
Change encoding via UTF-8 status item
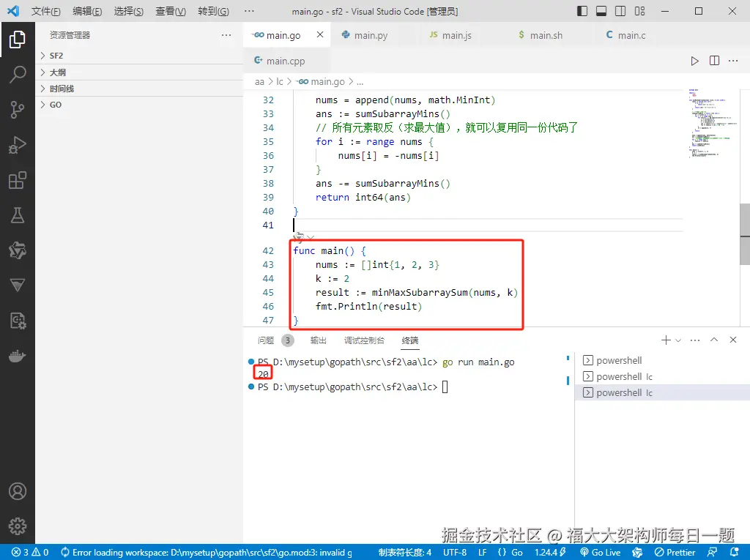pos(454,552)
